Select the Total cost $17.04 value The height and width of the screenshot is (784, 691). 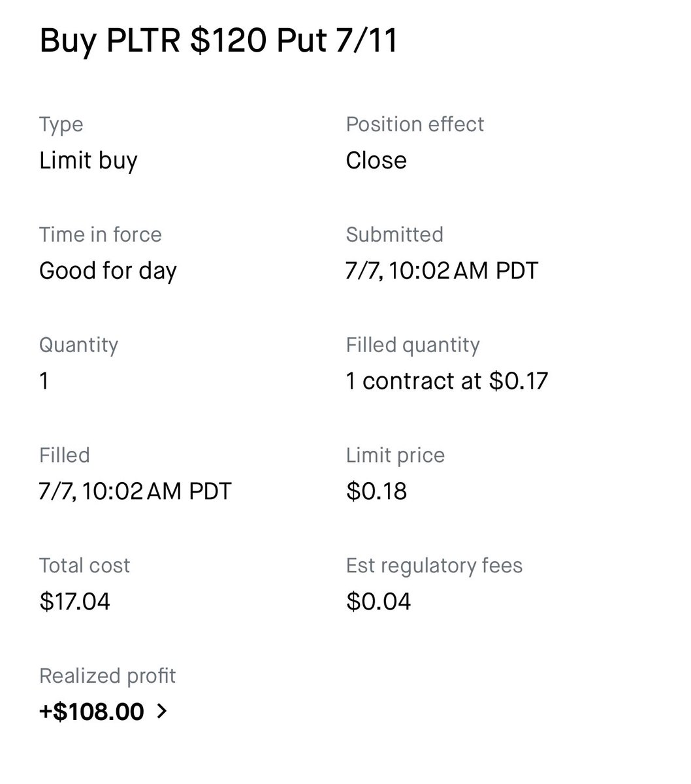(x=74, y=601)
